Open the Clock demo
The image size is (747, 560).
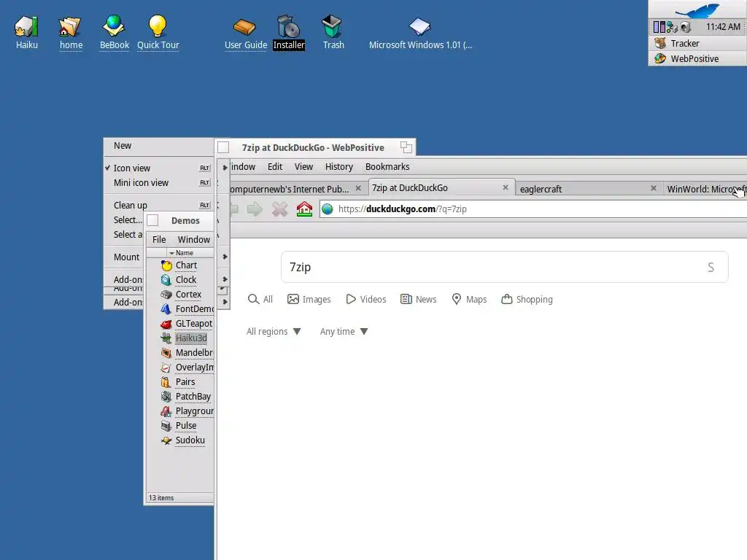point(179,280)
